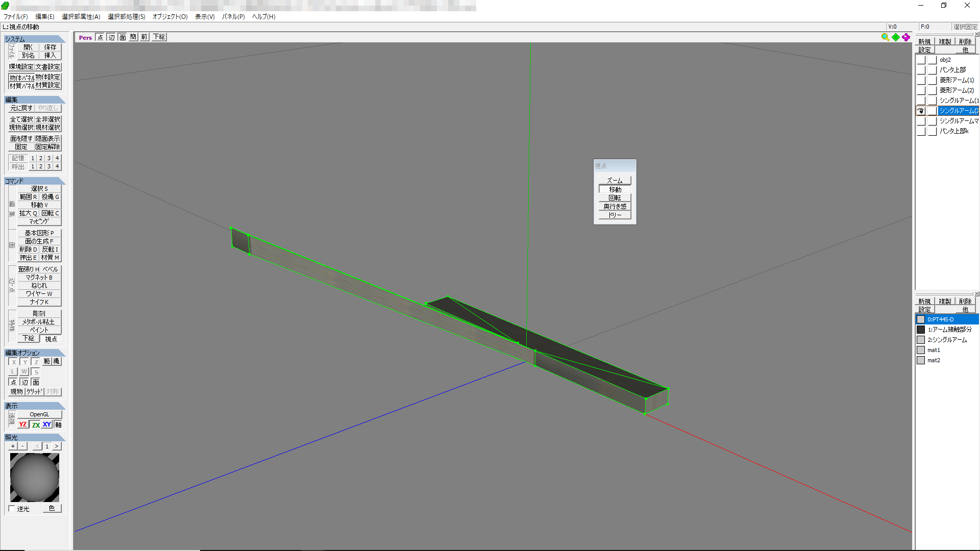Toggle 前 front-only display in viewport toolbar

coord(144,37)
